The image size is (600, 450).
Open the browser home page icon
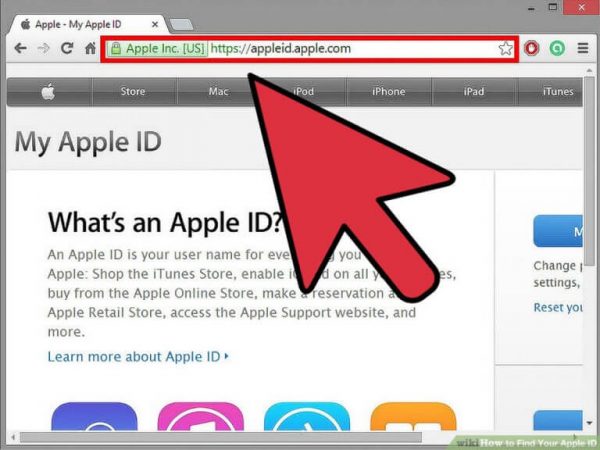point(90,48)
